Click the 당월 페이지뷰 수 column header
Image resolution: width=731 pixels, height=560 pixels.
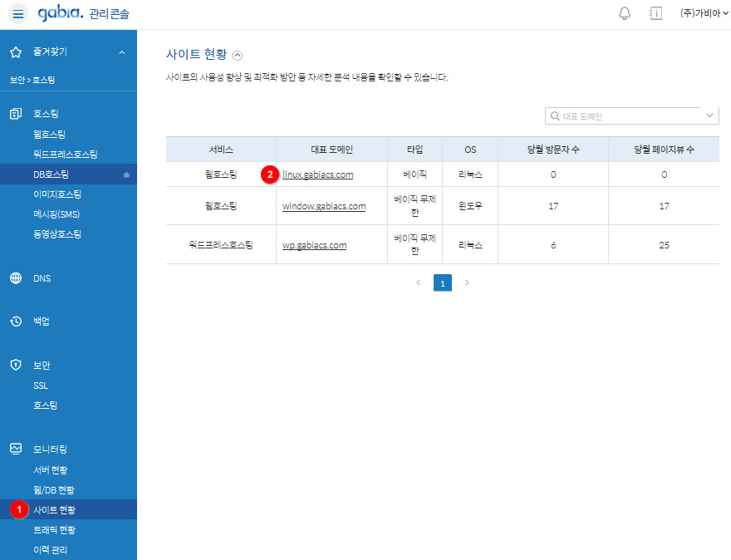[x=664, y=150]
